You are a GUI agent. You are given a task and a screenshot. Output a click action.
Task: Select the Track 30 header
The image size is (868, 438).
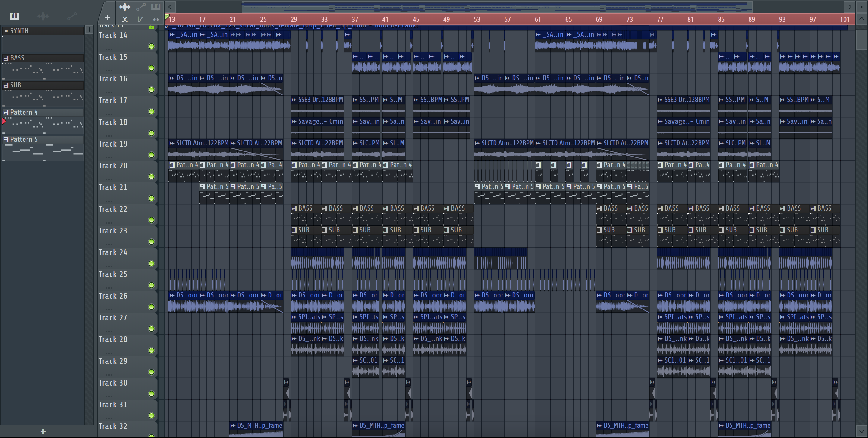[127, 388]
